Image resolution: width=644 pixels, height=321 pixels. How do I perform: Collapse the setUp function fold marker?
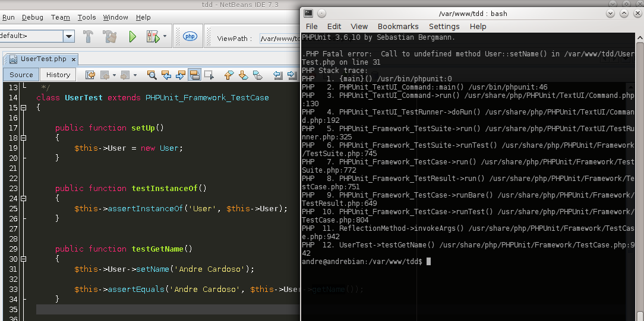[23, 138]
